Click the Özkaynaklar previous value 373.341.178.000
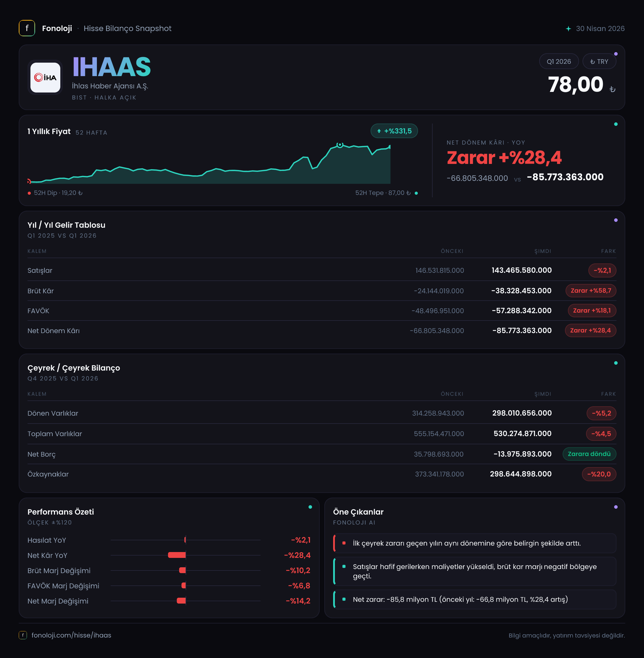The width and height of the screenshot is (644, 658). point(439,474)
